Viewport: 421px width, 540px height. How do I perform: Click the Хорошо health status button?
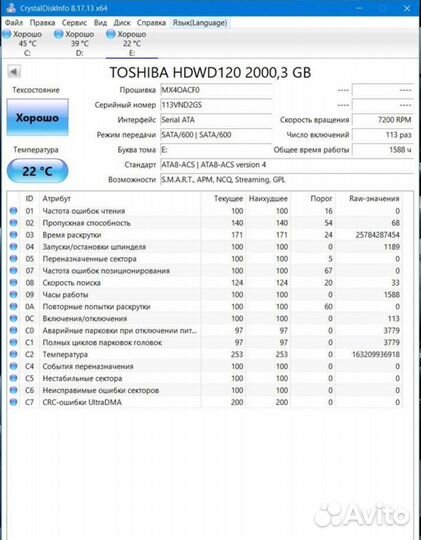pos(38,117)
